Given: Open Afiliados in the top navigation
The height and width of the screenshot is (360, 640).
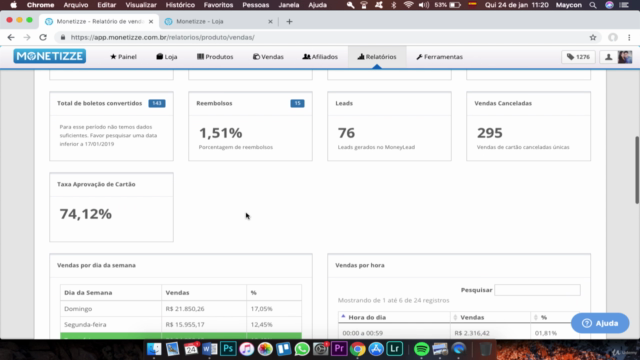Looking at the screenshot, I should (320, 57).
